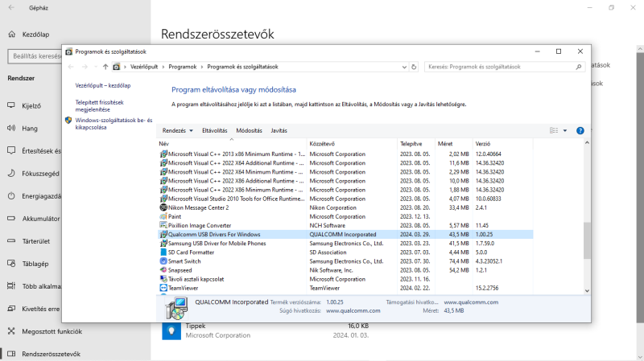Viewport: 644px width, 361px height.
Task: Click version 15.2.2756 of TeamViewer
Action: coord(487,288)
